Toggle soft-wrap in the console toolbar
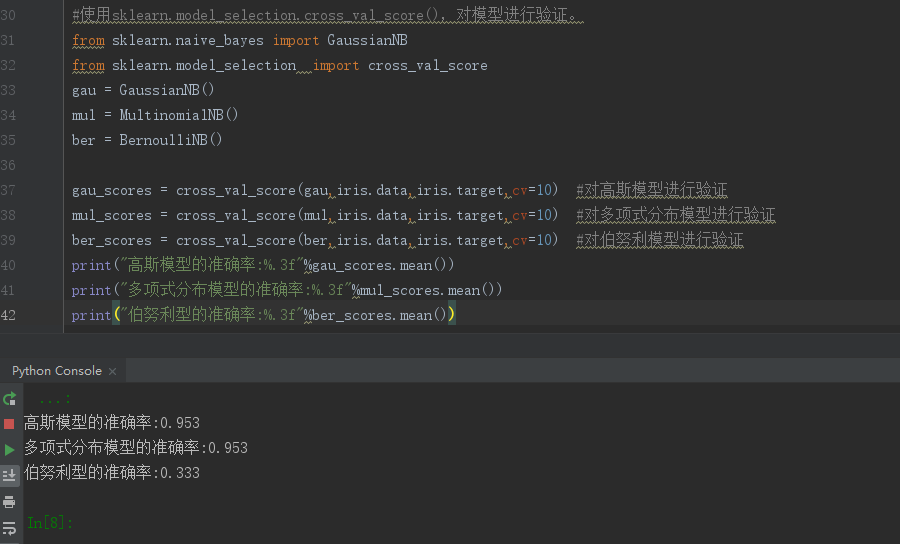The image size is (900, 544). [x=9, y=527]
